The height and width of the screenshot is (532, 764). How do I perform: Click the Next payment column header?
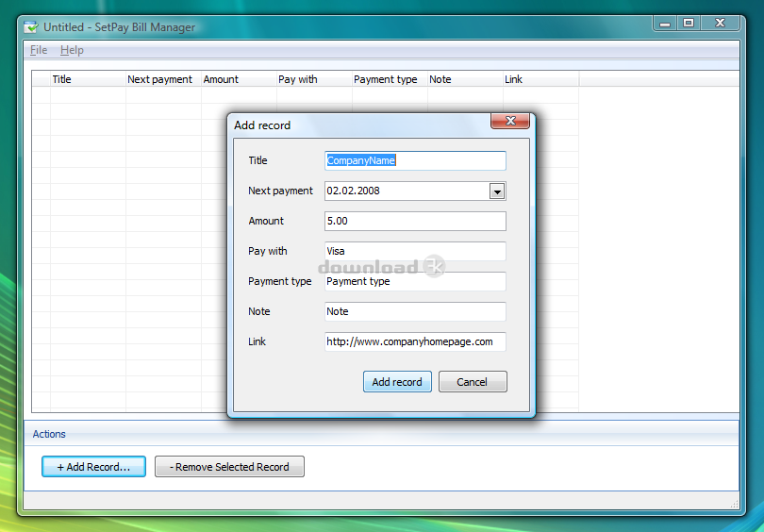tap(162, 79)
